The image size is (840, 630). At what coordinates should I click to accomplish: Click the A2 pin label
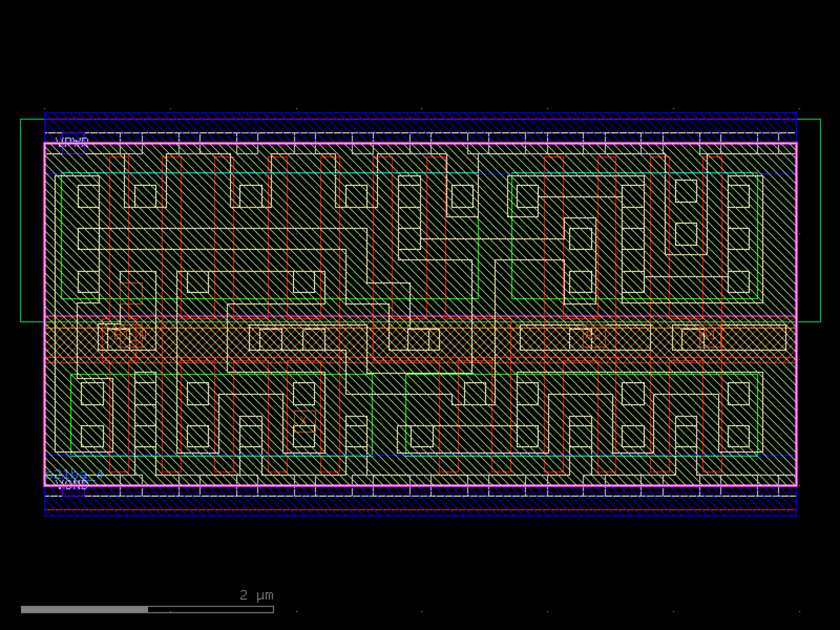pyautogui.click(x=594, y=336)
